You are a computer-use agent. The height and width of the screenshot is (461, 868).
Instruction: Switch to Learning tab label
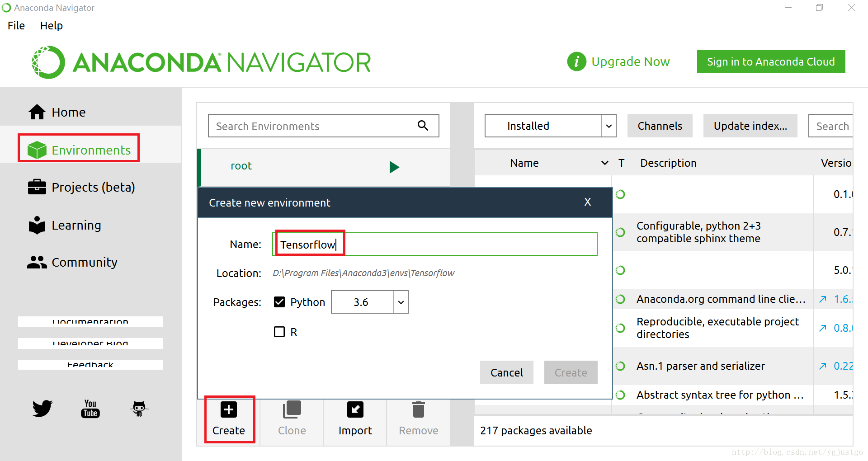[76, 225]
